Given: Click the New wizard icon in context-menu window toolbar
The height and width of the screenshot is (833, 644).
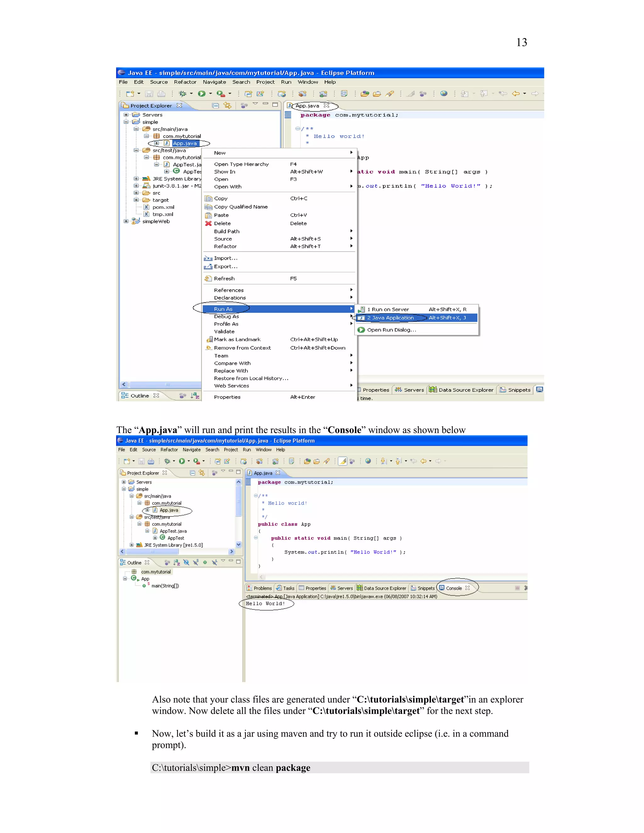Looking at the screenshot, I should 130,93.
